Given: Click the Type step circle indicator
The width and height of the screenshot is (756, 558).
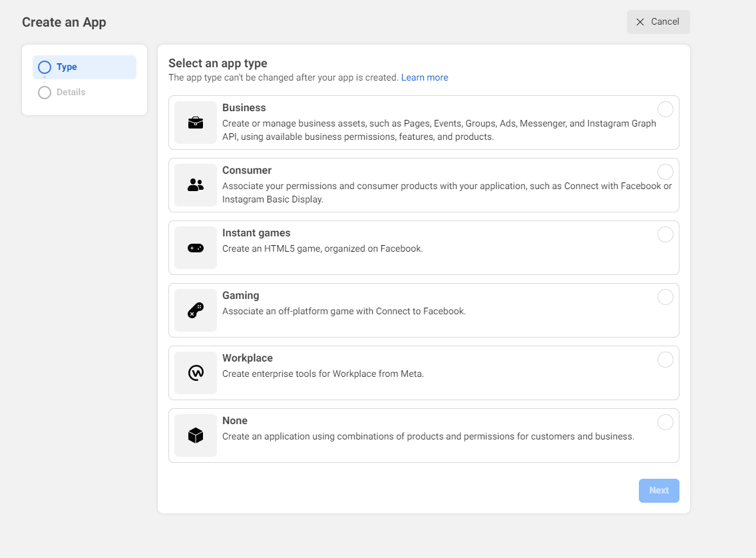Looking at the screenshot, I should click(45, 67).
